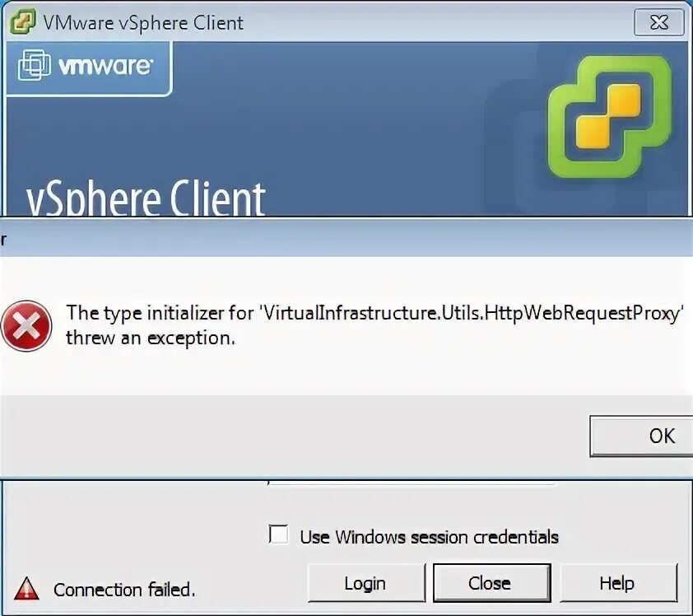Screen dimensions: 693x616
Task: Click the Close button next to Login
Action: point(491,583)
